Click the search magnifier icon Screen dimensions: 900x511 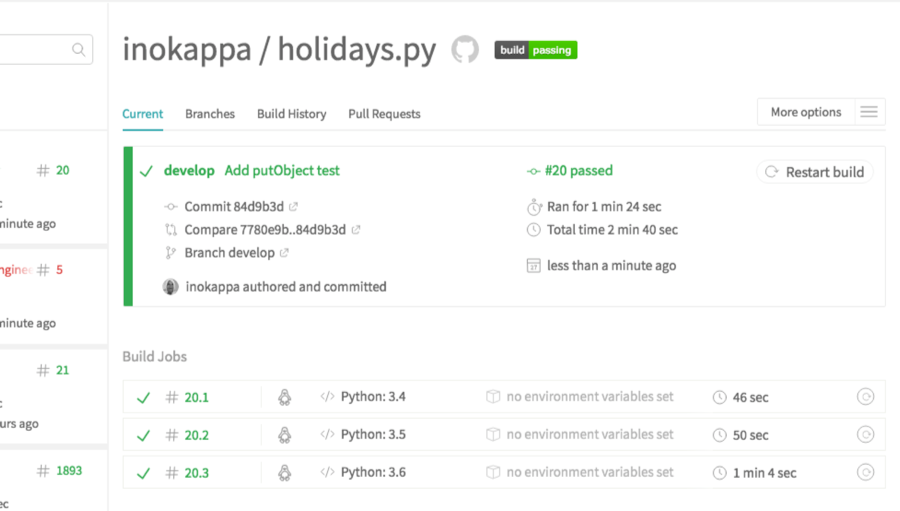click(79, 50)
